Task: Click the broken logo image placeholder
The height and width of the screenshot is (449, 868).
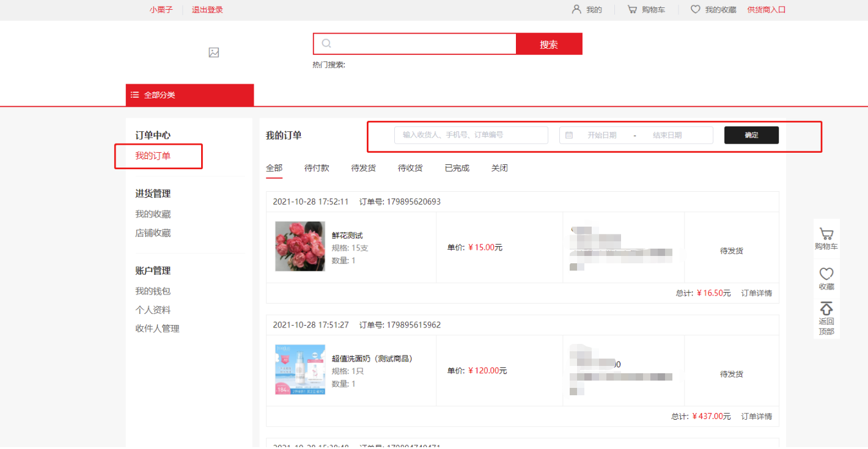Action: [213, 53]
